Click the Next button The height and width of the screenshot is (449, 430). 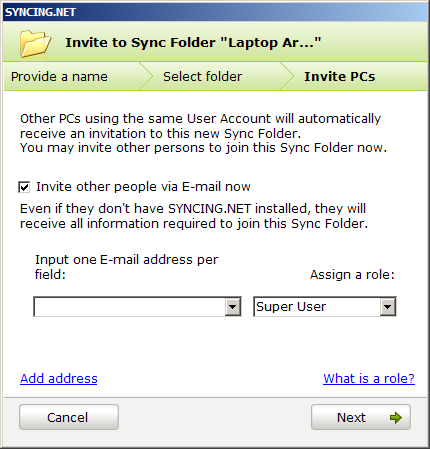click(x=361, y=417)
